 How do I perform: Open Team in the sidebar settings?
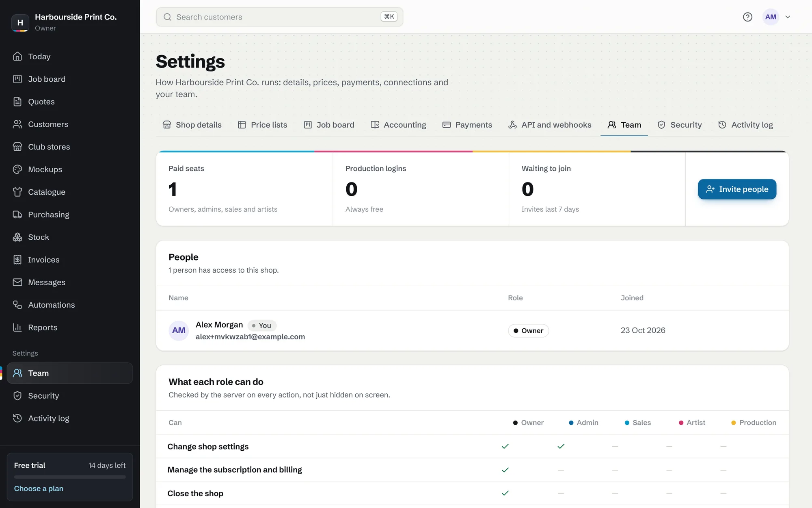(x=70, y=373)
